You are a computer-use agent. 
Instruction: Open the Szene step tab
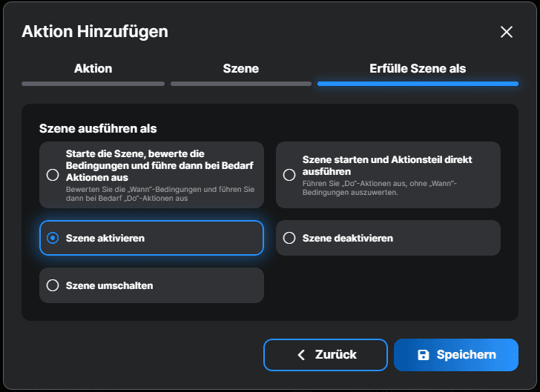(x=241, y=68)
